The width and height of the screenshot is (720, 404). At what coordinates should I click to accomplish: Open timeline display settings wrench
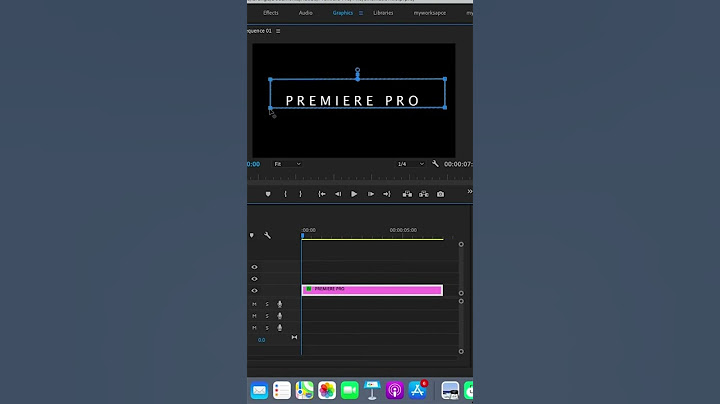pyautogui.click(x=267, y=235)
